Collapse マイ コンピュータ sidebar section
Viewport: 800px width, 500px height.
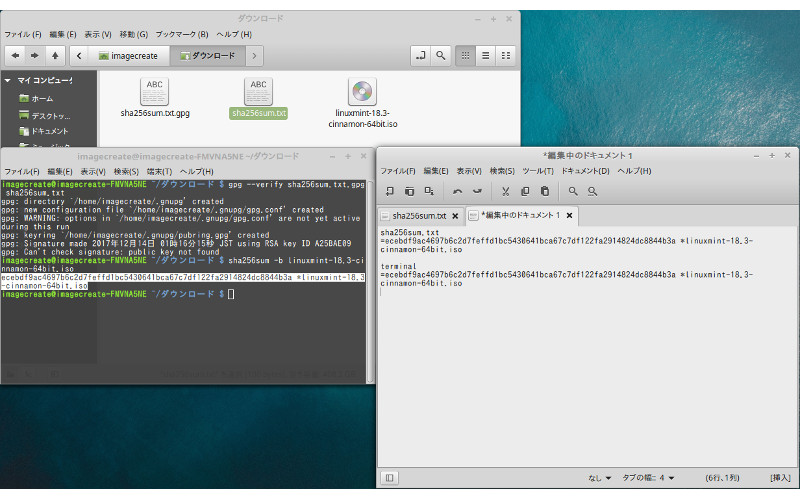click(x=8, y=80)
